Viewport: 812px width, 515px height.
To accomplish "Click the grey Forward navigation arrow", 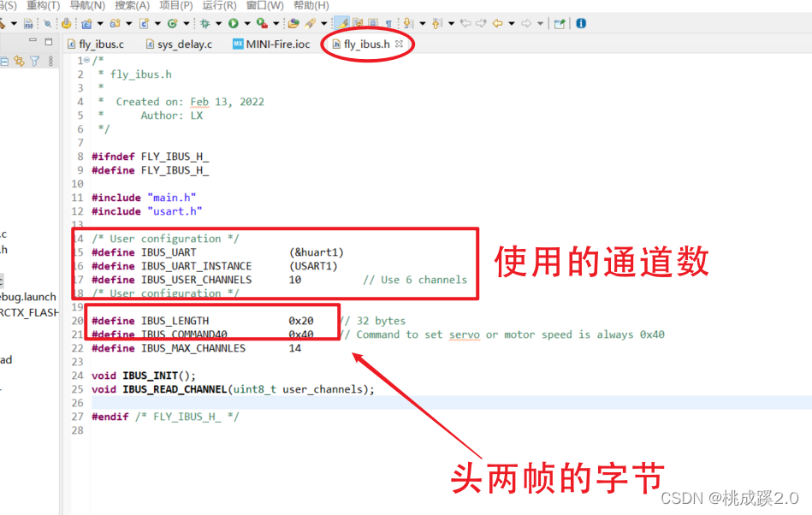I will click(x=526, y=23).
